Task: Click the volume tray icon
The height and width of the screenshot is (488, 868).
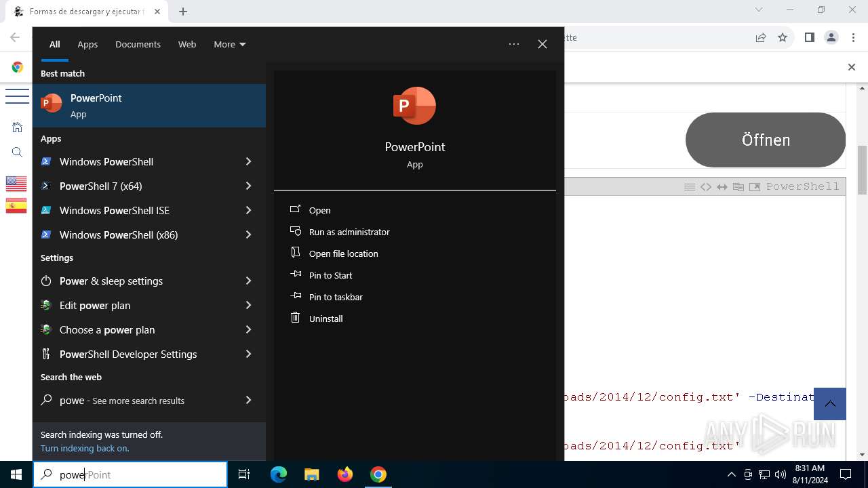Action: (x=781, y=474)
